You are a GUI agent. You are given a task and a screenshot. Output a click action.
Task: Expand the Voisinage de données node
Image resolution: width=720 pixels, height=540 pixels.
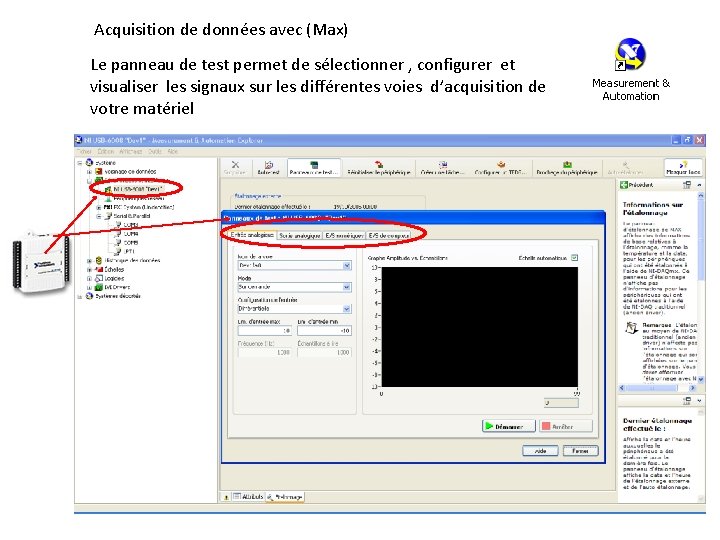(89, 172)
